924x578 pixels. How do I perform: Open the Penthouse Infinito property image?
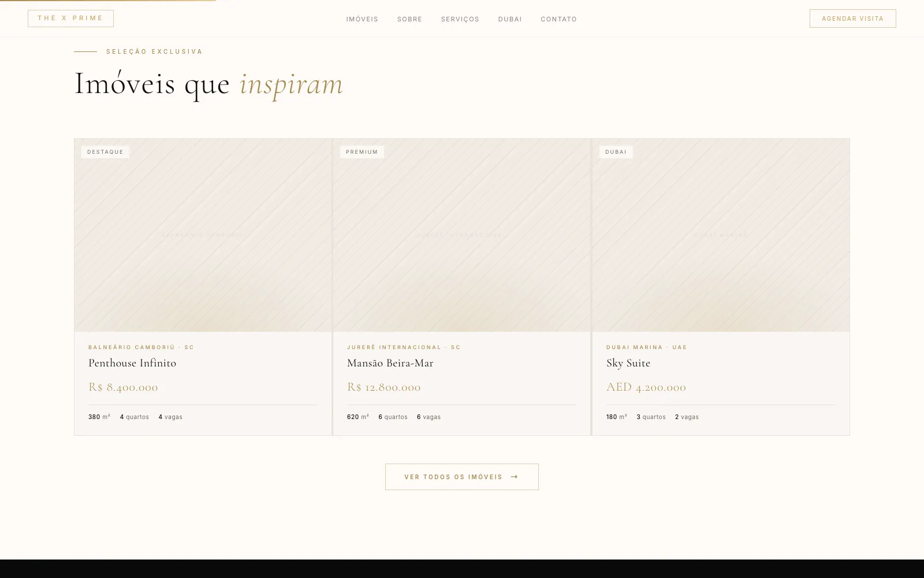pyautogui.click(x=203, y=235)
